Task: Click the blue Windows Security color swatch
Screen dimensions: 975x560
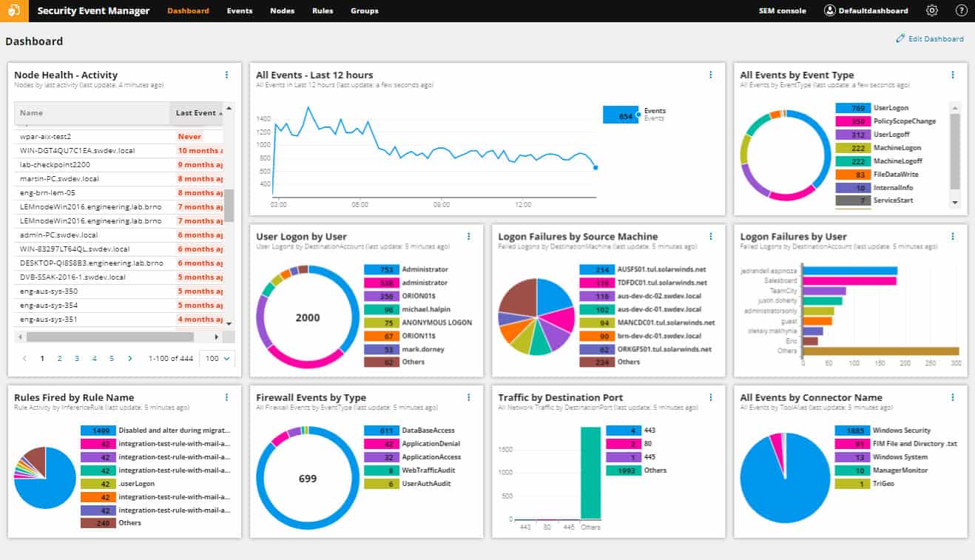Action: [x=852, y=431]
